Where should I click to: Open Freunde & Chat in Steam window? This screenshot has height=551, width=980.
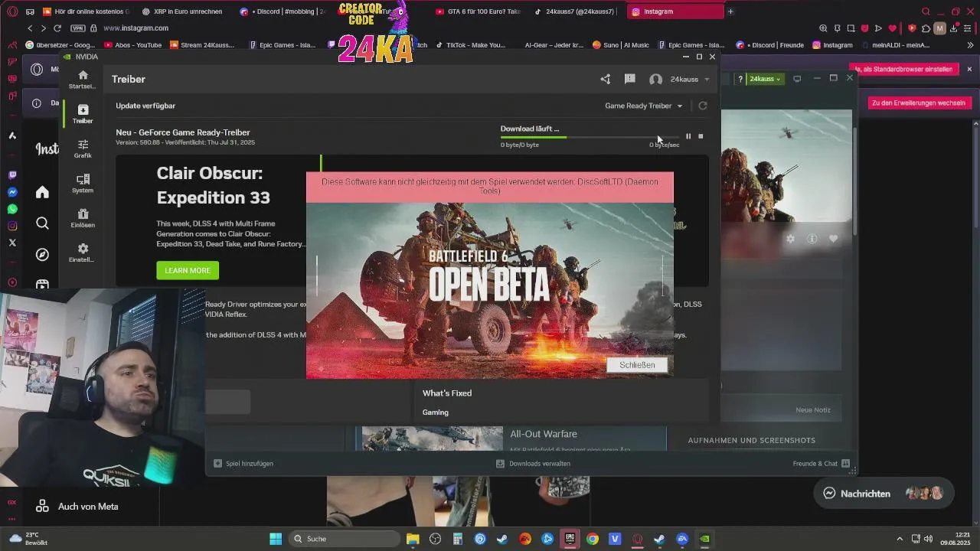821,464
